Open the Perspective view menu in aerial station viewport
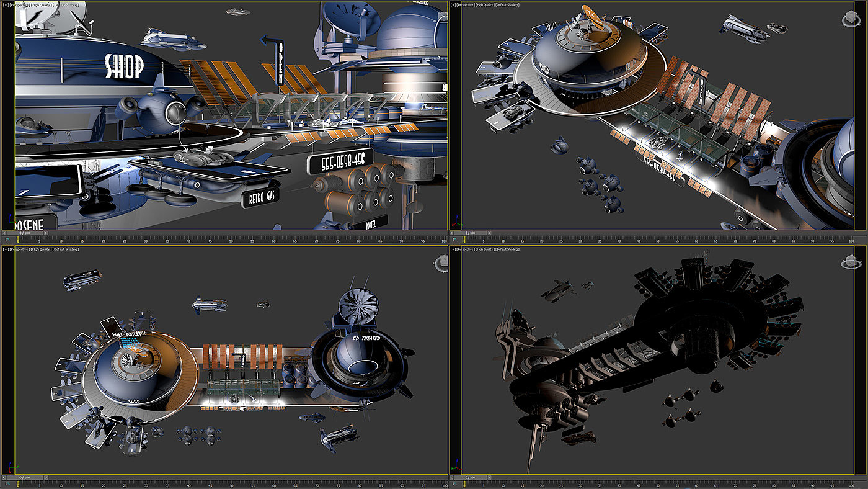The height and width of the screenshot is (489, 868). tap(467, 5)
